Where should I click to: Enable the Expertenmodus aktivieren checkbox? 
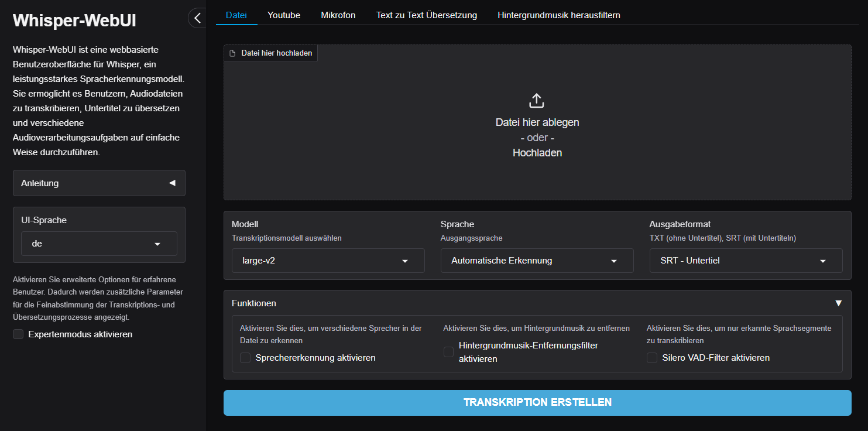pos(18,334)
